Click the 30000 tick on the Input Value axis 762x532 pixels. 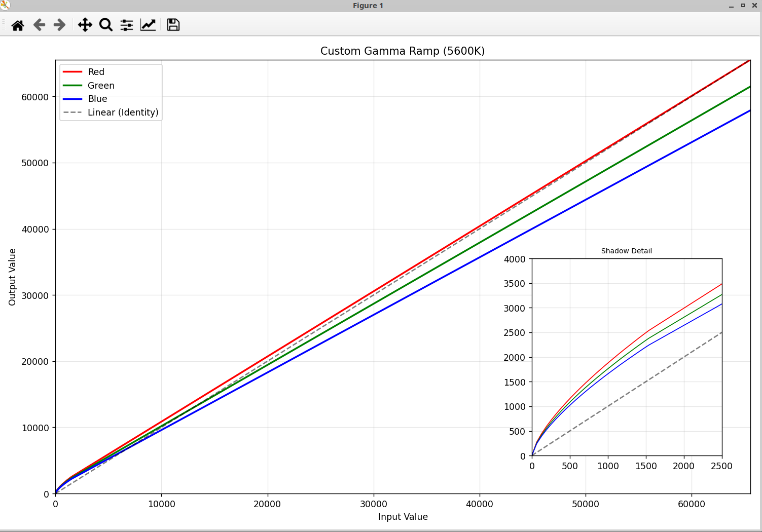(x=374, y=504)
